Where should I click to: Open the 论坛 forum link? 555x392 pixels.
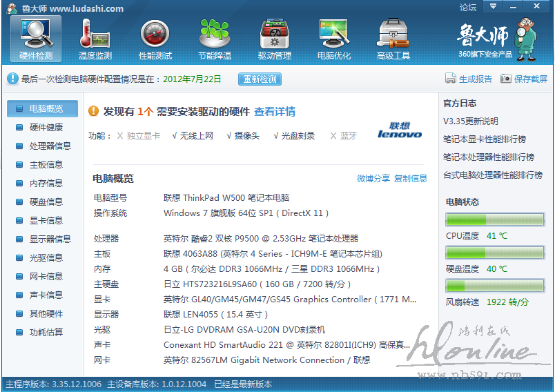(x=468, y=8)
